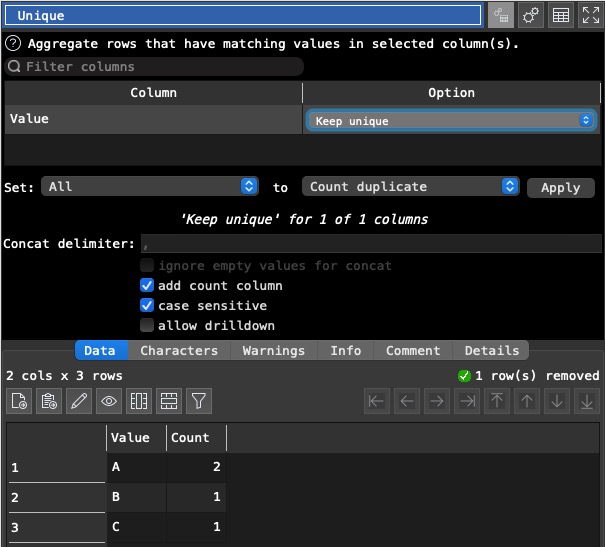Viewport: 605px width, 547px height.
Task: Open the Warnings tab
Action: click(273, 351)
